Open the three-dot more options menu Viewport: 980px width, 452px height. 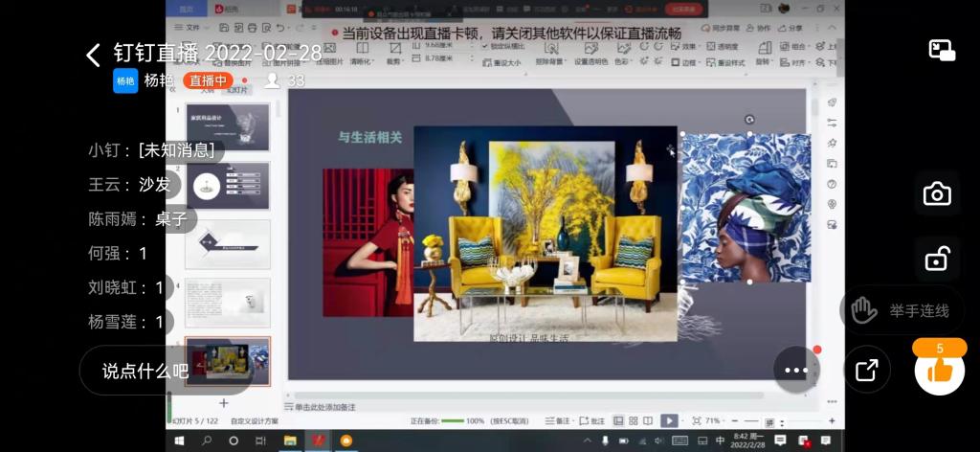(796, 371)
